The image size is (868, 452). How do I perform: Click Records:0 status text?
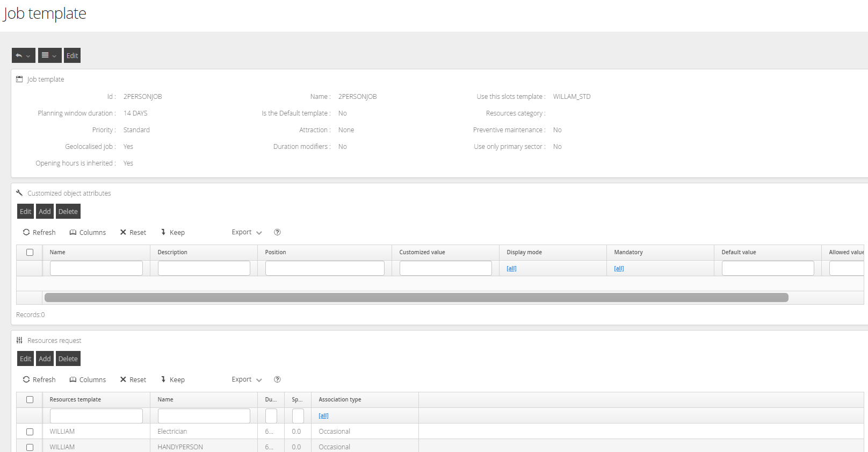coord(31,315)
